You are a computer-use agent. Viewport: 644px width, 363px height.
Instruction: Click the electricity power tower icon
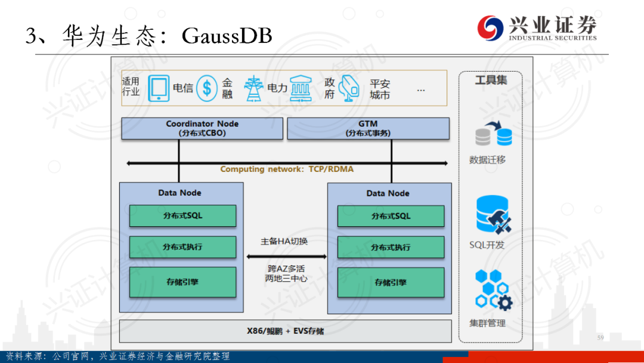click(254, 88)
